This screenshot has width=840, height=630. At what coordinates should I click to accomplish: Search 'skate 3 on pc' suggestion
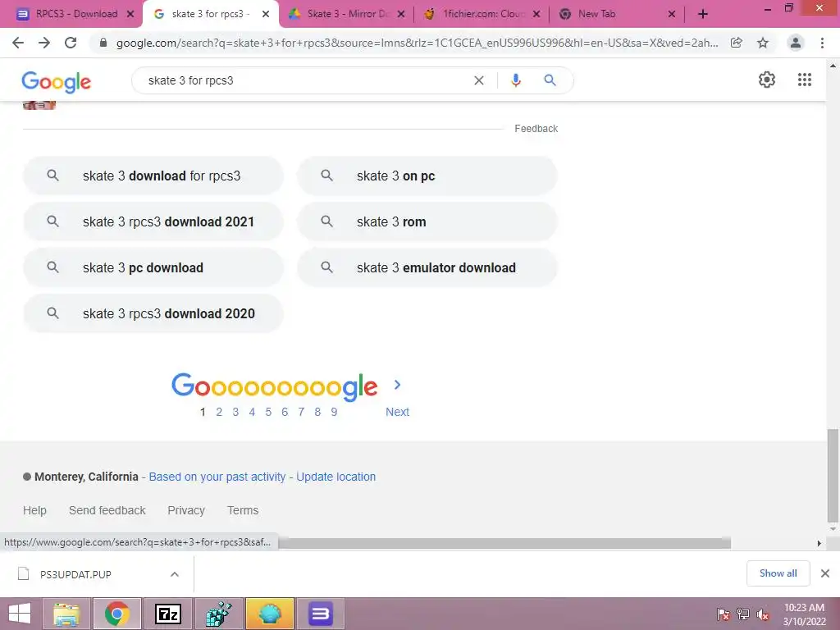point(427,176)
